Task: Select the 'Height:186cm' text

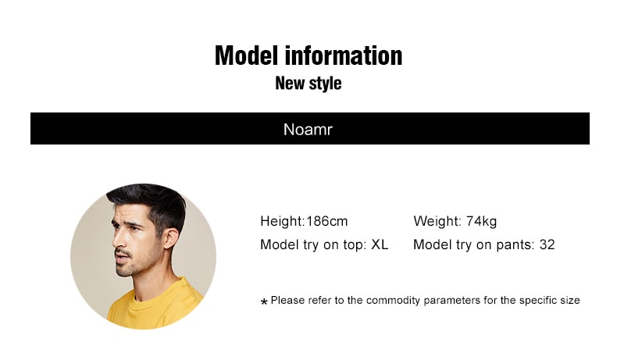Action: 304,221
